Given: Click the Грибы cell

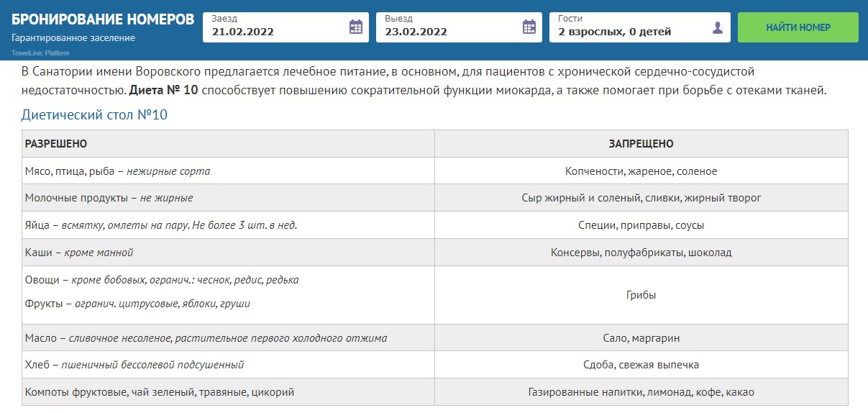Looking at the screenshot, I should click(641, 295).
